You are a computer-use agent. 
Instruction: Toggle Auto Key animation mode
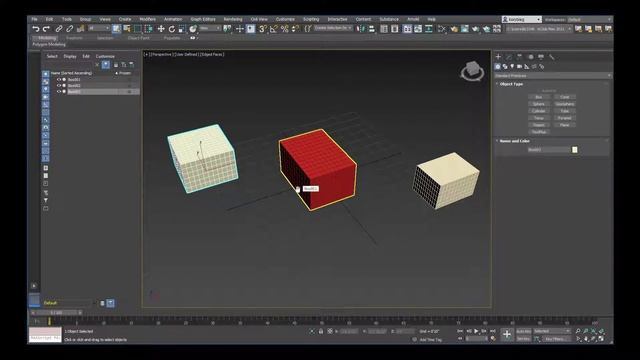524,331
